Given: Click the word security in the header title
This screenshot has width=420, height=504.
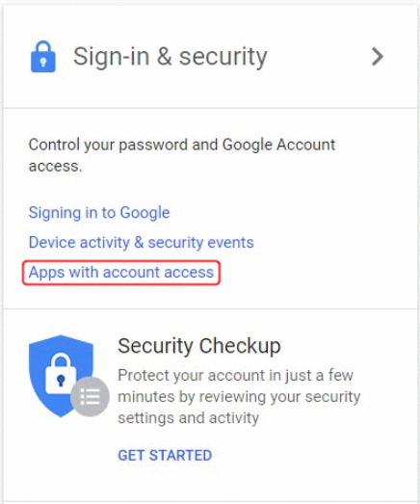Looking at the screenshot, I should point(223,57).
